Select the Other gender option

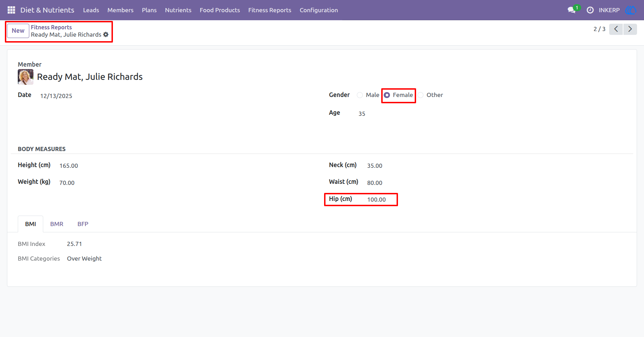click(421, 95)
